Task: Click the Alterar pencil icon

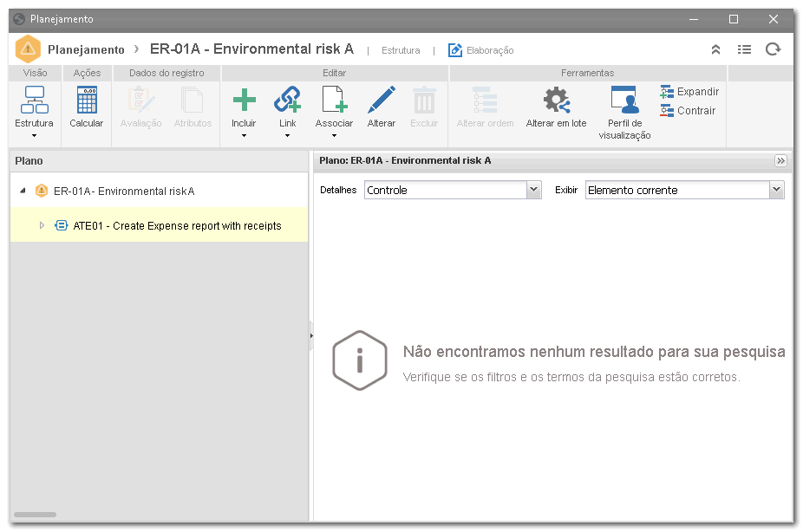Action: 382,100
